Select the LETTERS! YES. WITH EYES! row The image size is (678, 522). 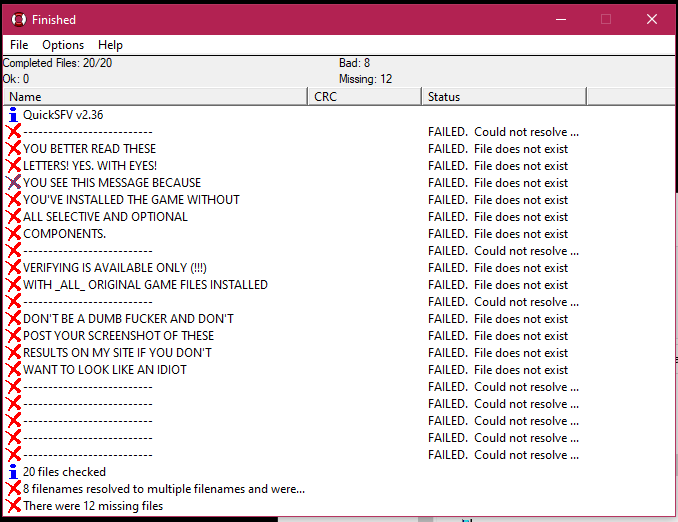click(x=90, y=166)
